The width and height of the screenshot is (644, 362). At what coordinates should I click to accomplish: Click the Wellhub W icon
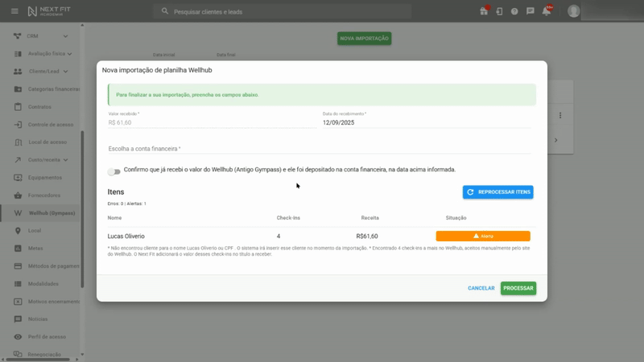18,213
